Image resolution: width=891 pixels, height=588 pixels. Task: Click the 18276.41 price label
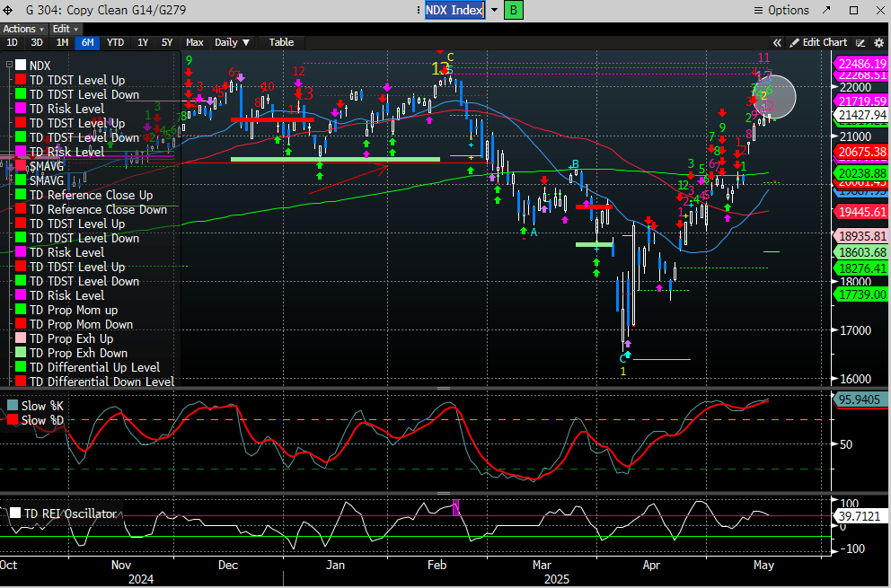[862, 268]
